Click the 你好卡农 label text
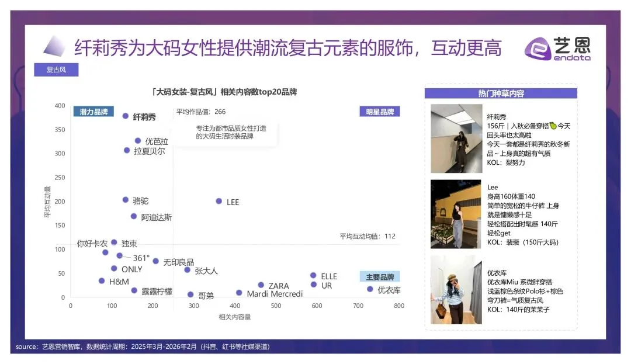 tap(92, 243)
